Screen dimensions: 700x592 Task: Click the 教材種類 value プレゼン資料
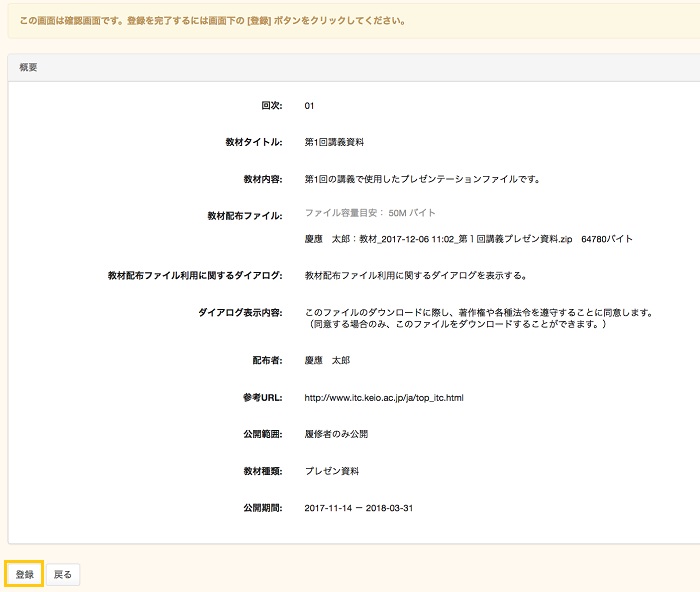coord(331,471)
